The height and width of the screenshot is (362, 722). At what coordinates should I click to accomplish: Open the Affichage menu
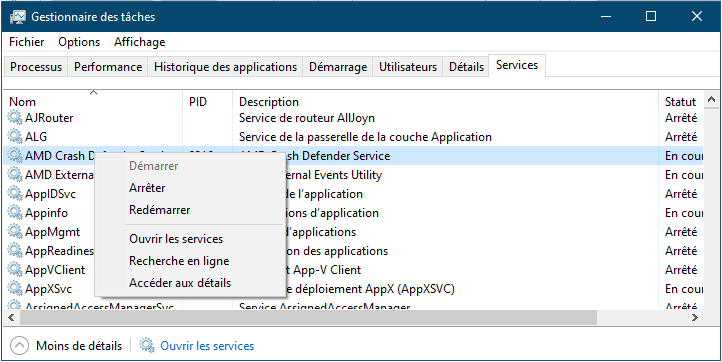coord(140,42)
